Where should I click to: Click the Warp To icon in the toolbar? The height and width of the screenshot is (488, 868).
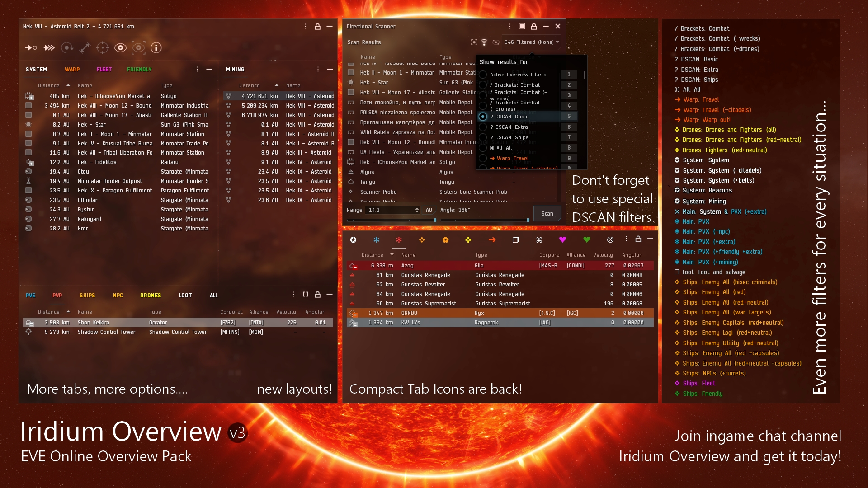tap(49, 47)
